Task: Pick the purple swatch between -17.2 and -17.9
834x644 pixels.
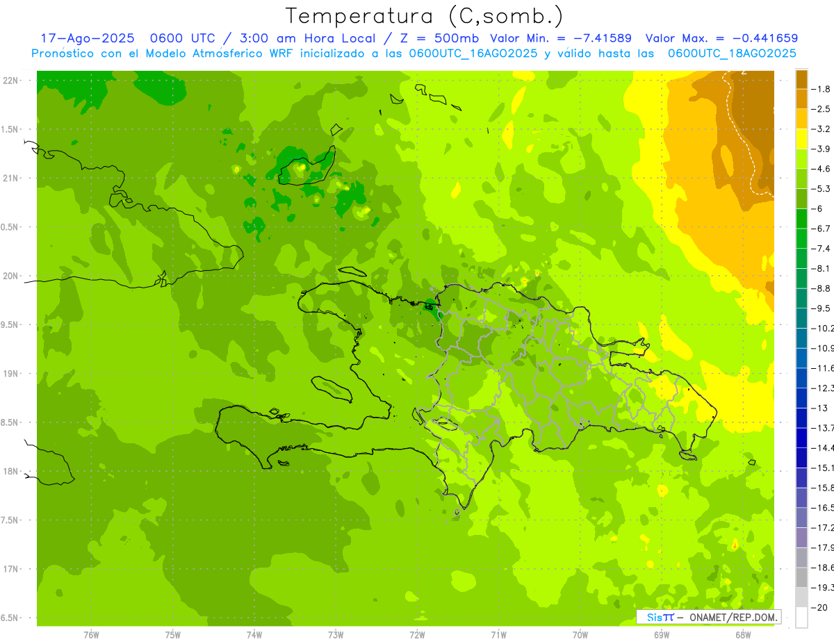Action: pyautogui.click(x=801, y=537)
